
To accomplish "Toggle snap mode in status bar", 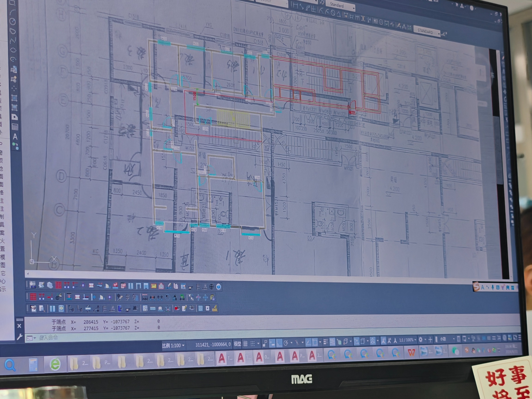I will pyautogui.click(x=253, y=344).
